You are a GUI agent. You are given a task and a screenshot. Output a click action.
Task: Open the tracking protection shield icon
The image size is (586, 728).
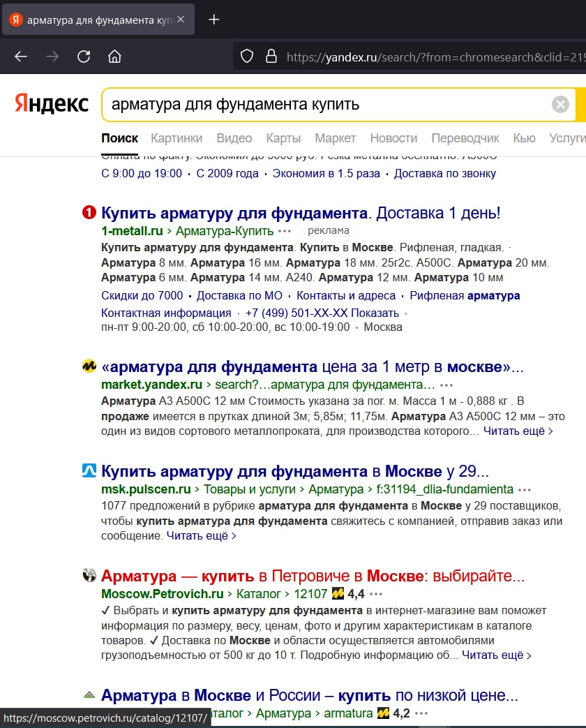(247, 57)
